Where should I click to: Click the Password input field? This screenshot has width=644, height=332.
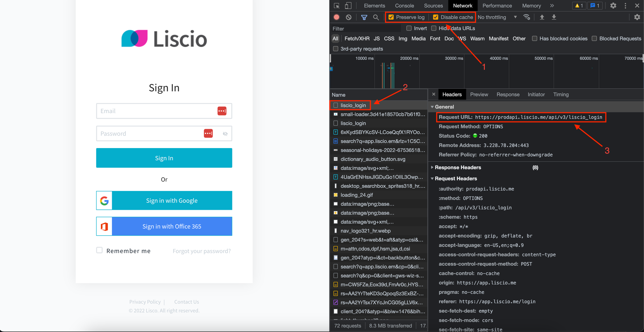pos(164,133)
